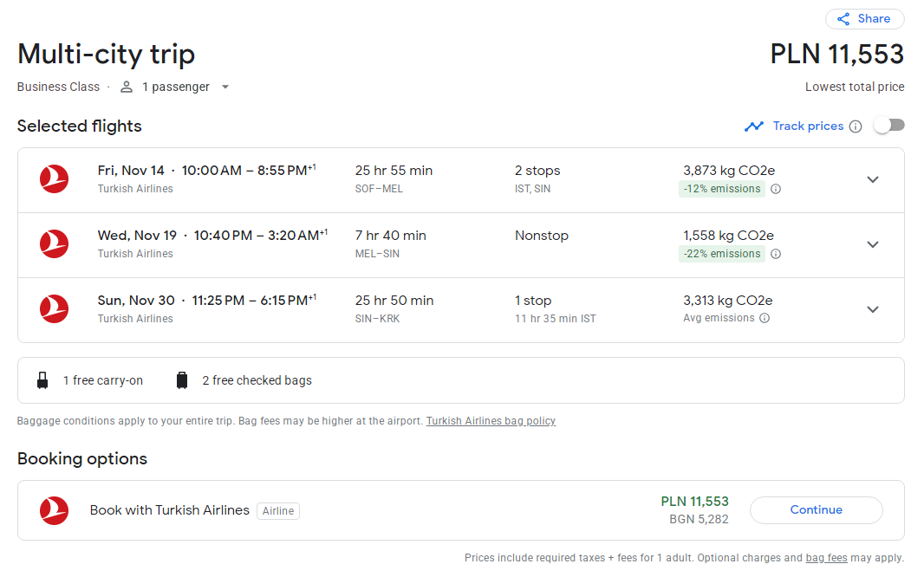The image size is (924, 577).
Task: Click the 7 hr 40 min duration
Action: pyautogui.click(x=390, y=236)
